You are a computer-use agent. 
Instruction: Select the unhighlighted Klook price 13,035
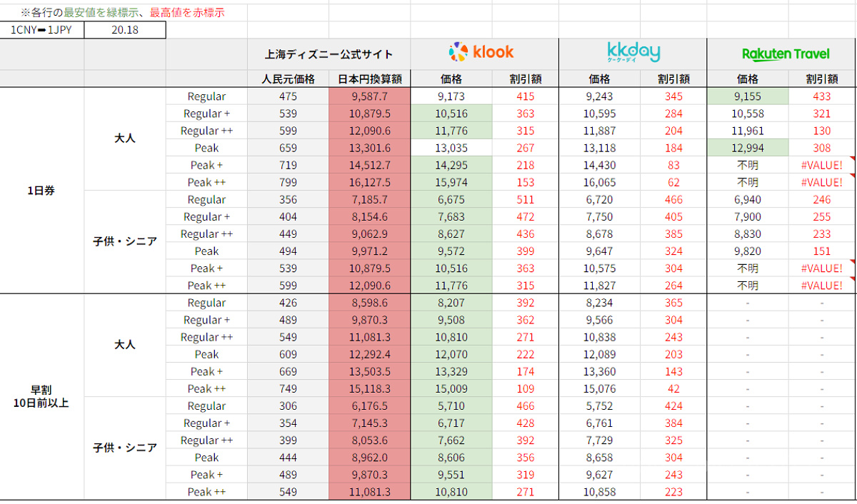(451, 148)
